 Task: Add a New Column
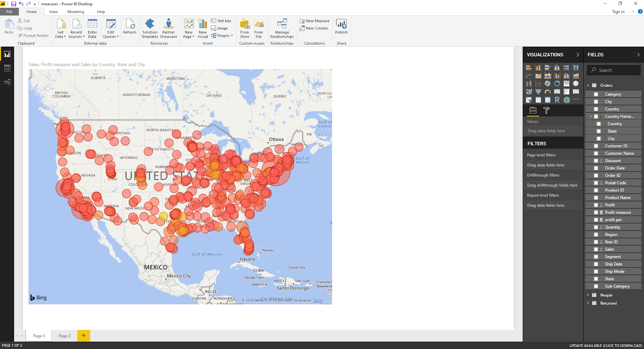pyautogui.click(x=314, y=28)
